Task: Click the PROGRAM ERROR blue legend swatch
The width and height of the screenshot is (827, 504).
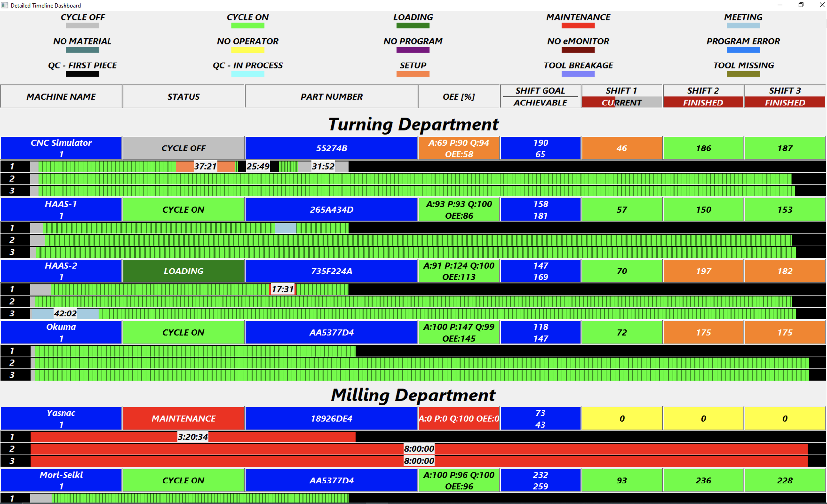Action: pos(743,50)
